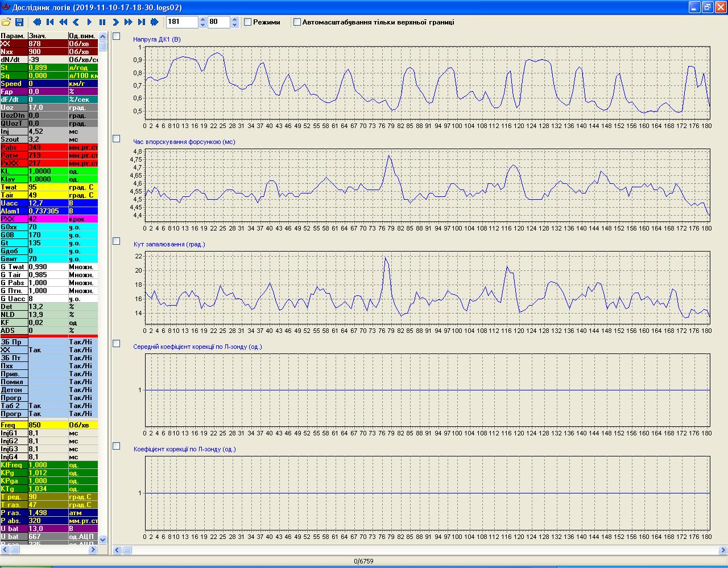The image size is (728, 568).
Task: Select the Pabs parameter row
Action: tap(49, 147)
